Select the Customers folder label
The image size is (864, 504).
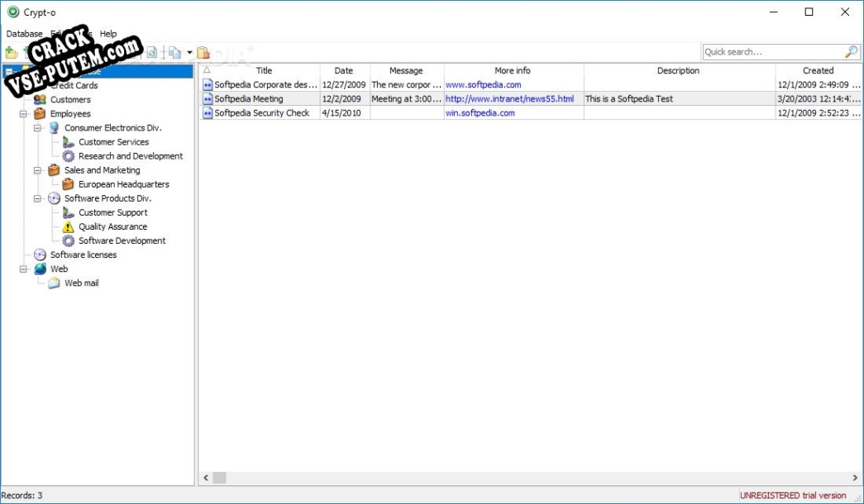[x=70, y=100]
